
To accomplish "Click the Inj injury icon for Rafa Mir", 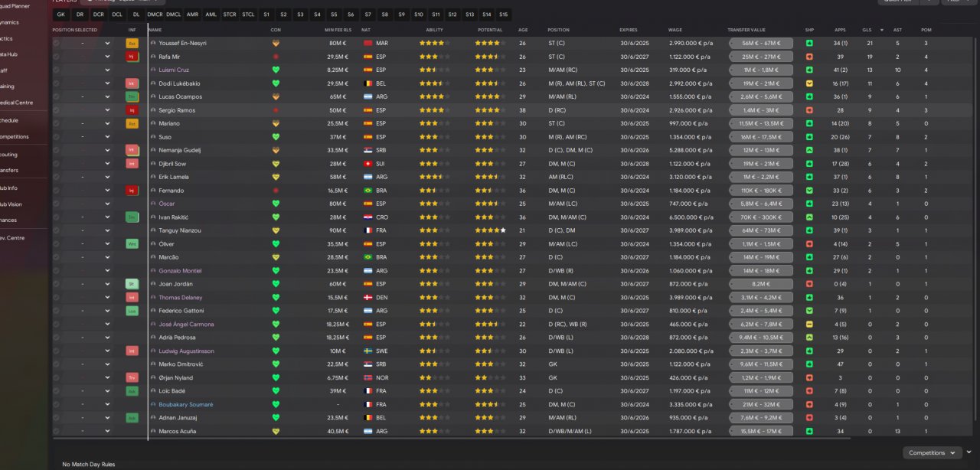I will pyautogui.click(x=132, y=57).
